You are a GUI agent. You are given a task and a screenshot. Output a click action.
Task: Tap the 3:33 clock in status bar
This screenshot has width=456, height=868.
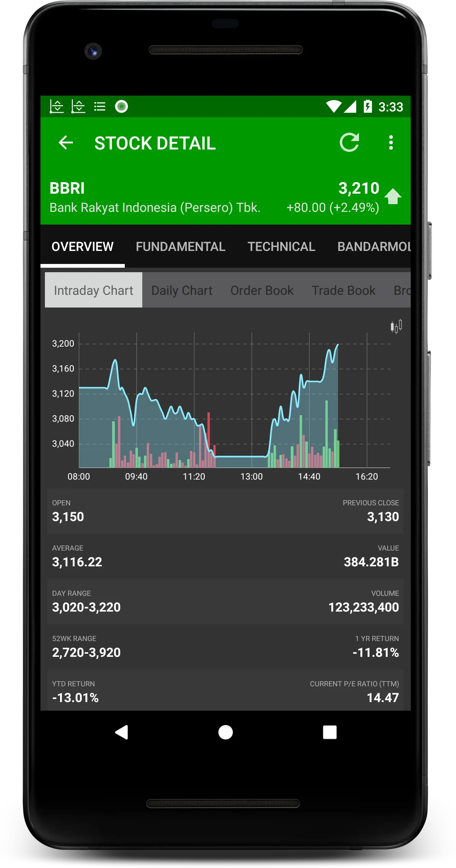click(391, 107)
